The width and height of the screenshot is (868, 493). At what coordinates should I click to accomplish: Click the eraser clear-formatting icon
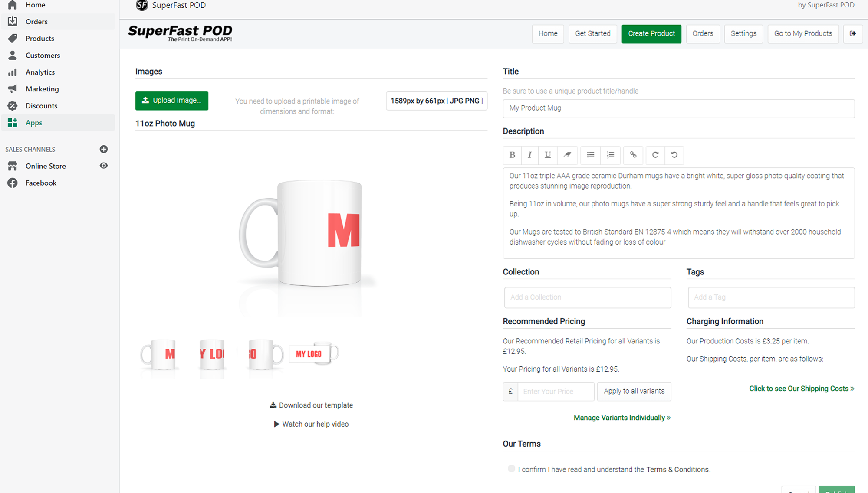pyautogui.click(x=567, y=155)
